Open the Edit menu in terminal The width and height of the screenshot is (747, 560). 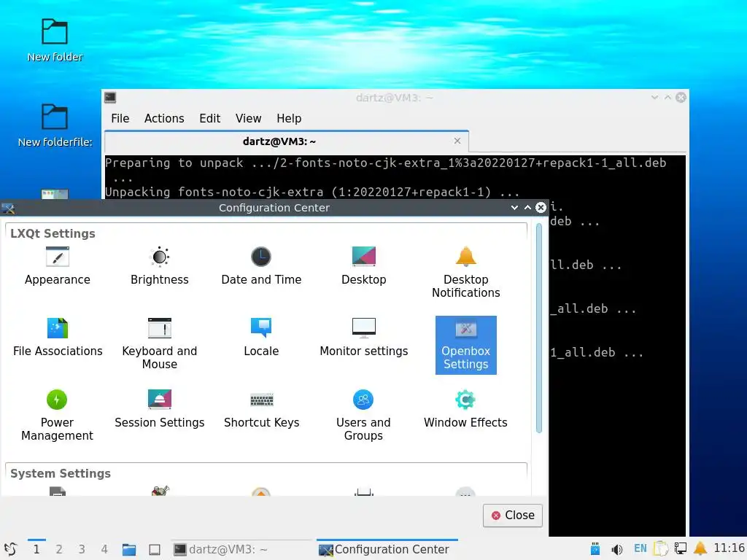pos(209,118)
